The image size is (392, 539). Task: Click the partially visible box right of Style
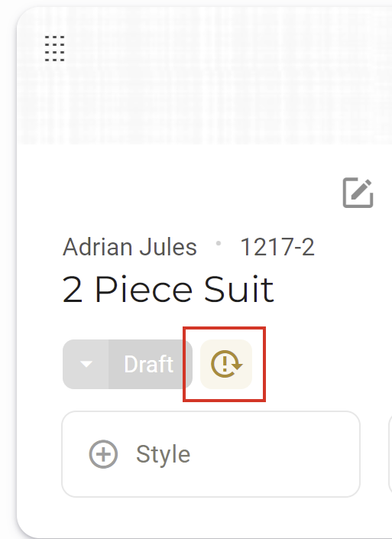click(390, 454)
